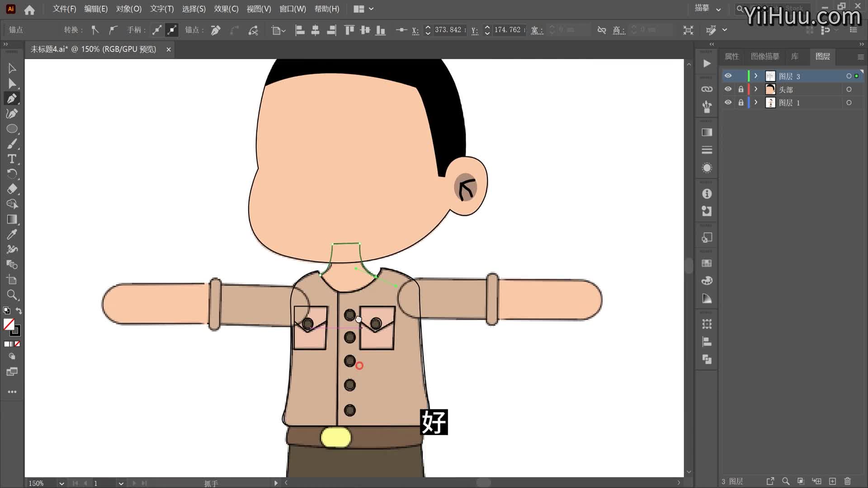Image resolution: width=868 pixels, height=488 pixels.
Task: Select the Gradient tool
Action: coord(12,220)
